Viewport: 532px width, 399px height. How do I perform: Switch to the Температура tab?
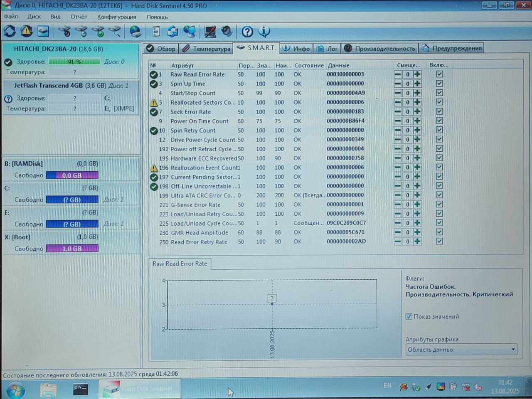[x=206, y=49]
